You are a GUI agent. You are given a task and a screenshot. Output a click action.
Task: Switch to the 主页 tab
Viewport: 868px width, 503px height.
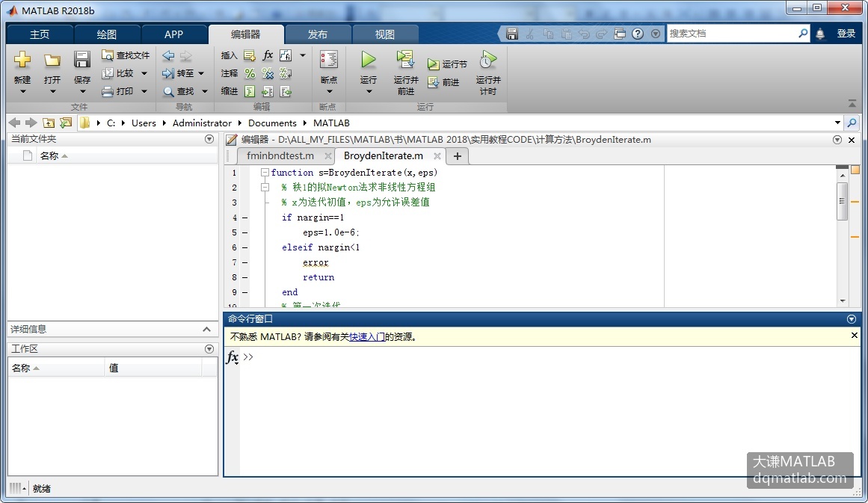tap(40, 34)
